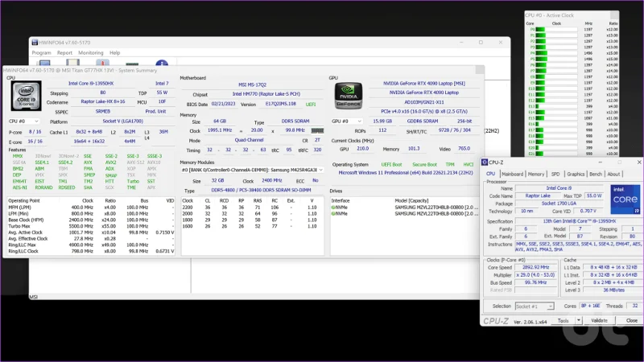Click the Intel Core i9 badge in CPU-Z
Viewport: 644px width, 362px height.
point(625,200)
